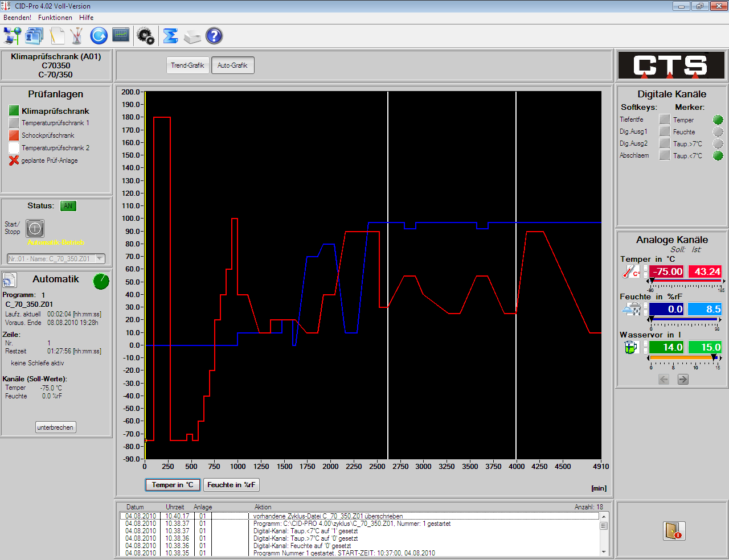The width and height of the screenshot is (729, 560).
Task: Open the program dropdown Nr.:01 C_70_350.Z01
Action: [56, 258]
